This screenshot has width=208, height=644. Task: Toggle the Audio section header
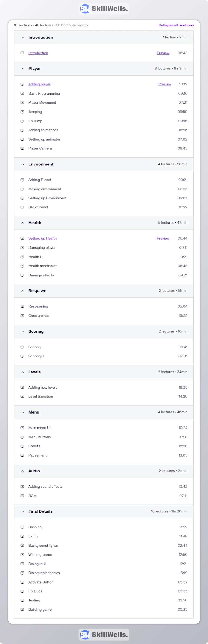104,471
